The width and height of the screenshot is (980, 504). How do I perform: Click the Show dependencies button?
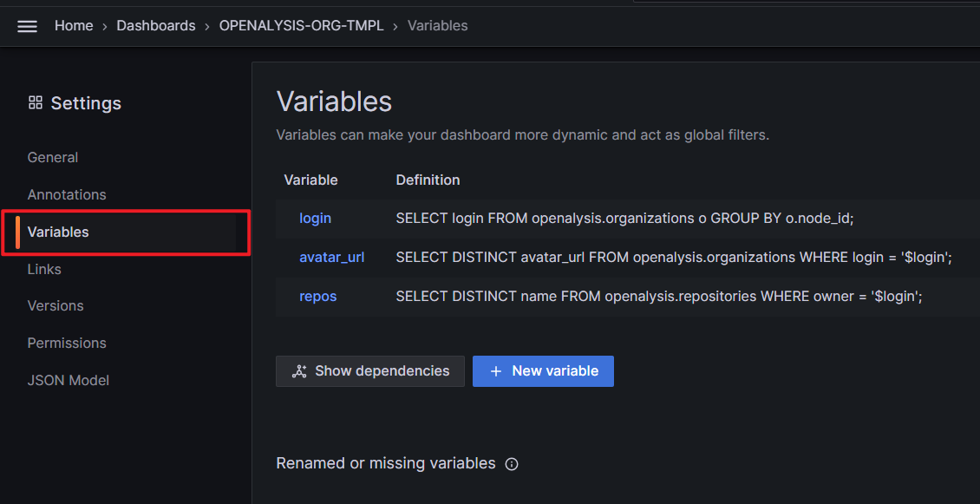[x=370, y=371]
